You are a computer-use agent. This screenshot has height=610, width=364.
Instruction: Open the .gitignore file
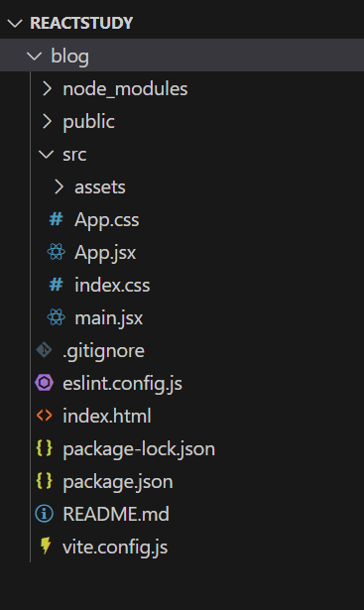(x=103, y=351)
